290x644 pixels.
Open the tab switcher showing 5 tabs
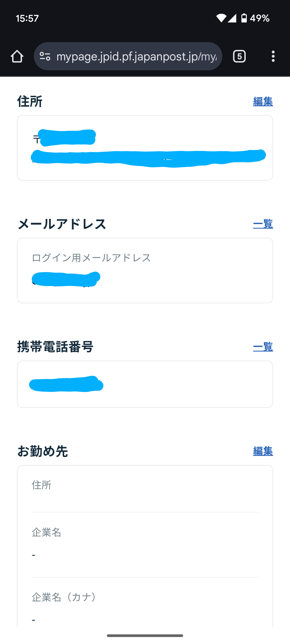[239, 56]
